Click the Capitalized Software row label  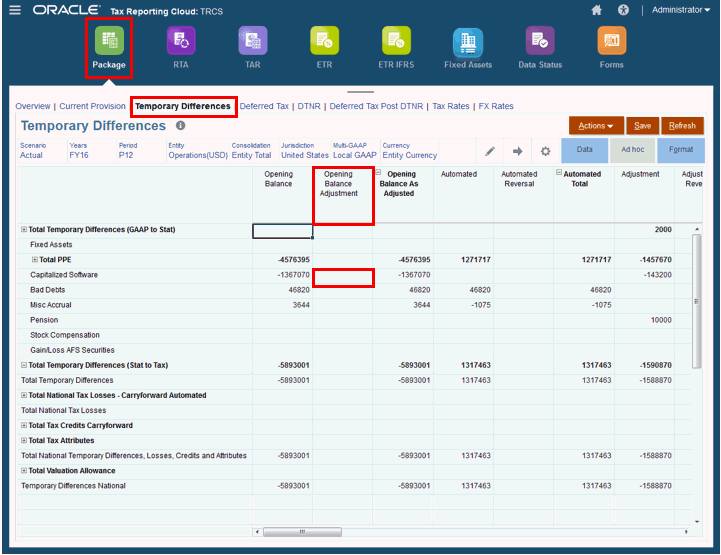[x=64, y=275]
